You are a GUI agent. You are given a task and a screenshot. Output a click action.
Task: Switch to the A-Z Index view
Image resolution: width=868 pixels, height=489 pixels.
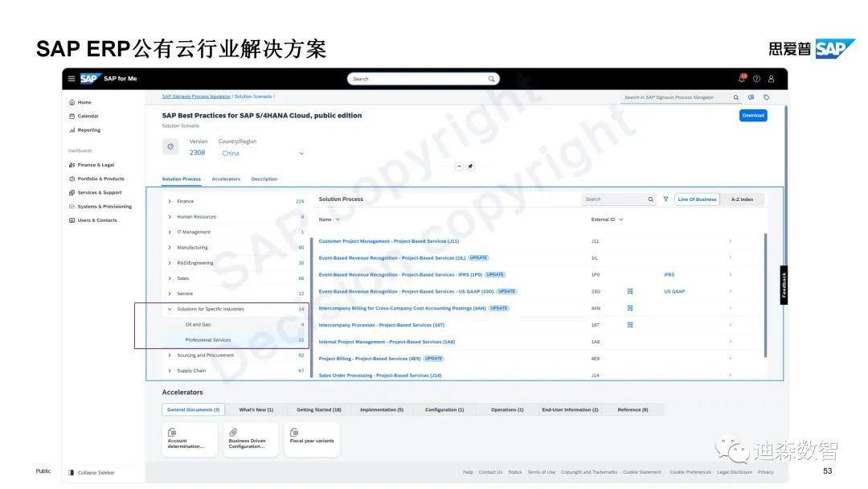pyautogui.click(x=742, y=199)
